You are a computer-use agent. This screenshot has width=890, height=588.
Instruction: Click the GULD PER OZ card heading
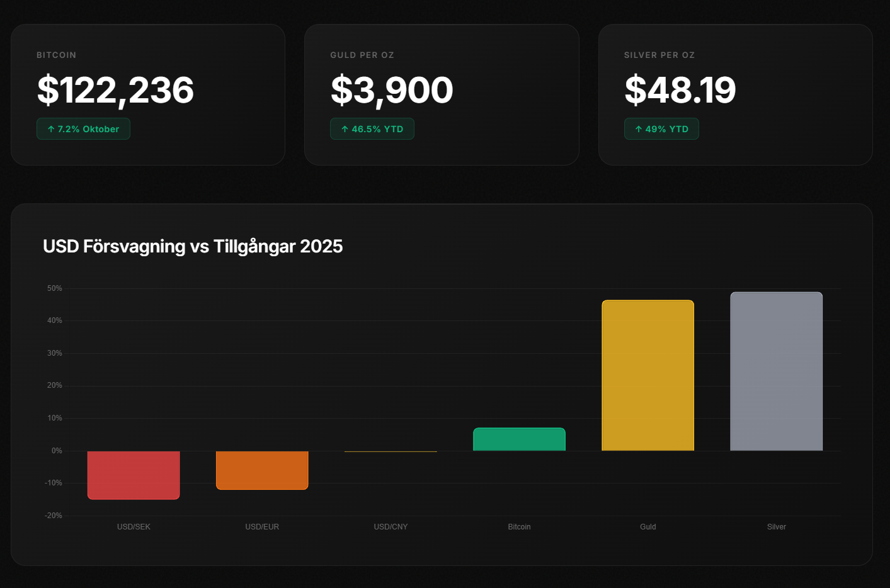tap(362, 55)
